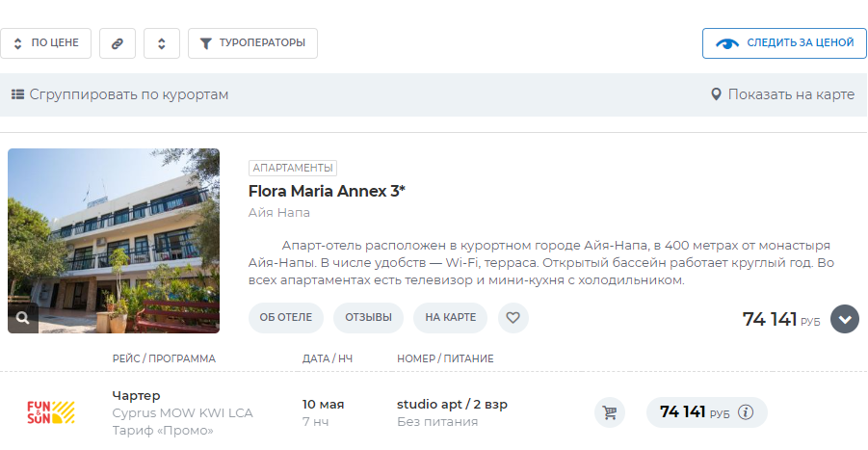Screen dimensions: 868x450
Task: Collapse offers with the round chevron button
Action: 845,319
